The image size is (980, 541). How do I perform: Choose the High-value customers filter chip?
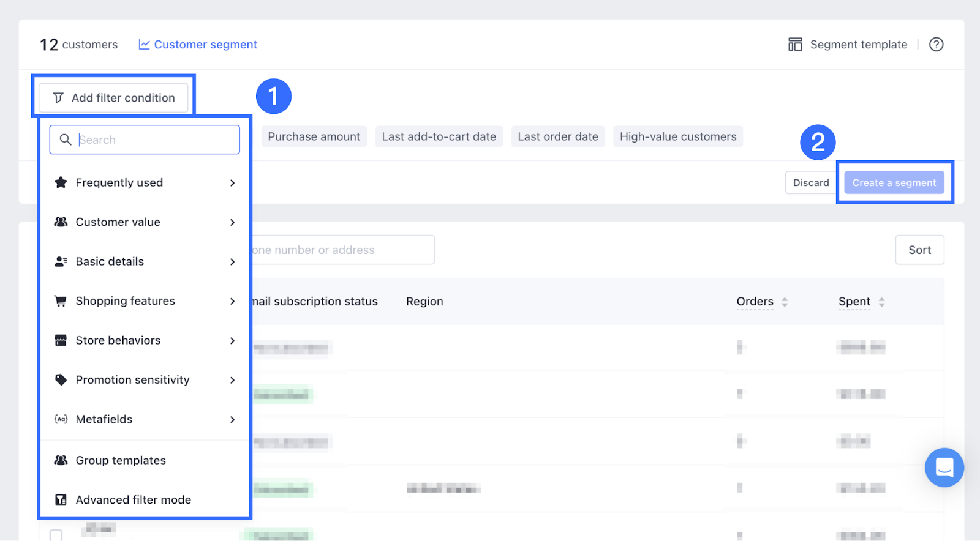(677, 136)
